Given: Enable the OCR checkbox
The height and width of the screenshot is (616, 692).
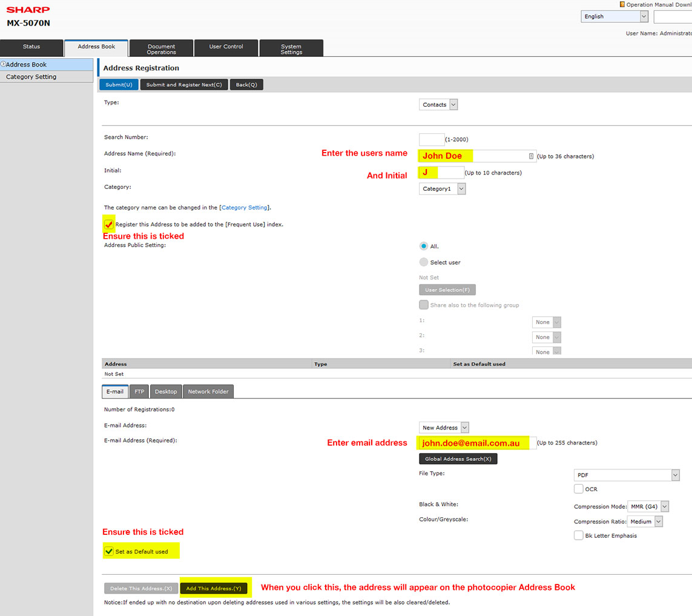Looking at the screenshot, I should (578, 489).
